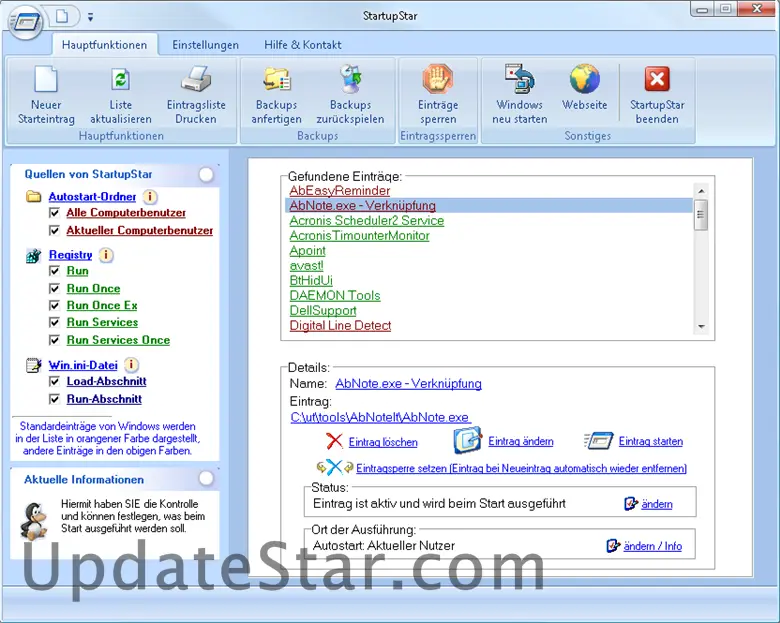Select the DellSupport entry

pyautogui.click(x=323, y=311)
